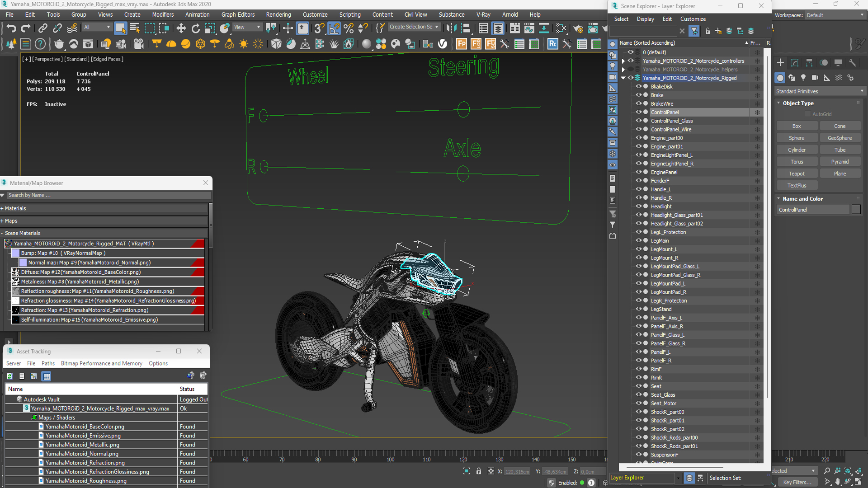
Task: Open the Utilities wrench panel icon
Action: (853, 63)
